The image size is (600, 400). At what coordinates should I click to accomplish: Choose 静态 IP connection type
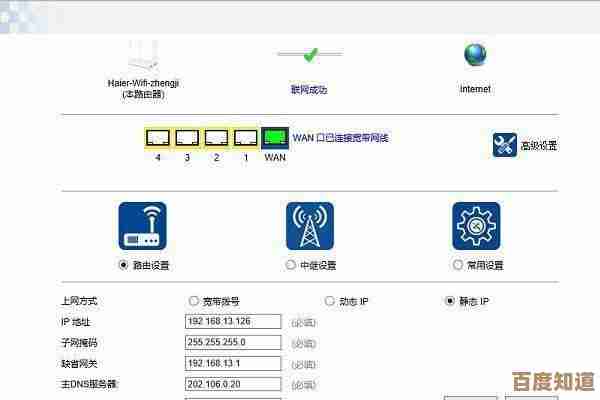[449, 300]
